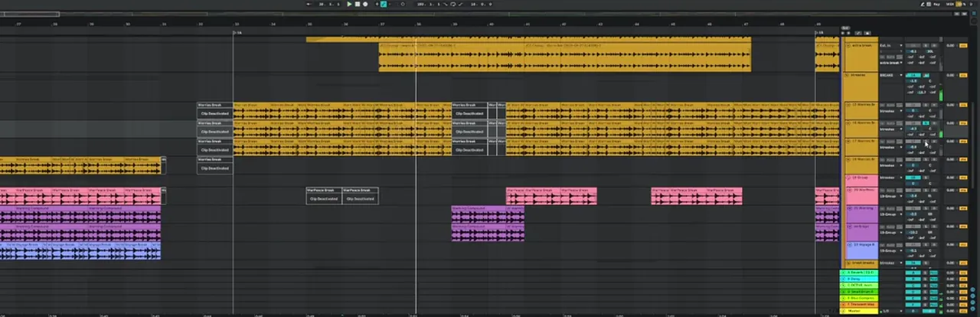Select the F Transient return track
The image size is (980, 317).
[859, 305]
